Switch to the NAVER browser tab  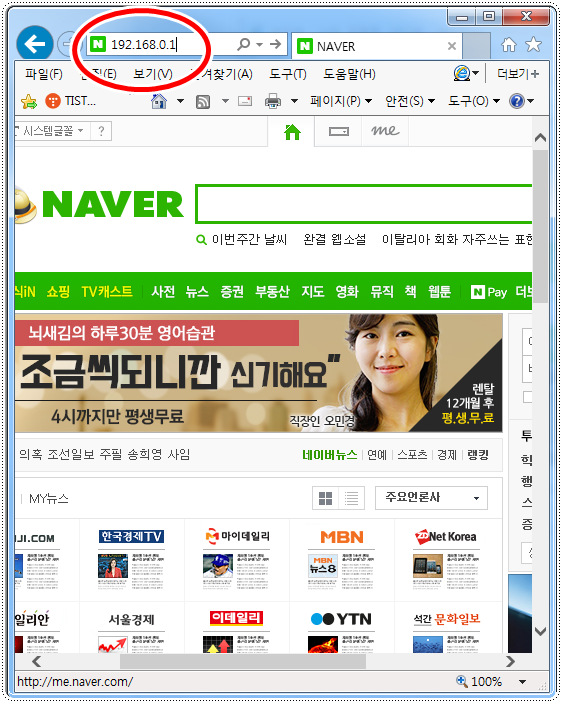(376, 46)
